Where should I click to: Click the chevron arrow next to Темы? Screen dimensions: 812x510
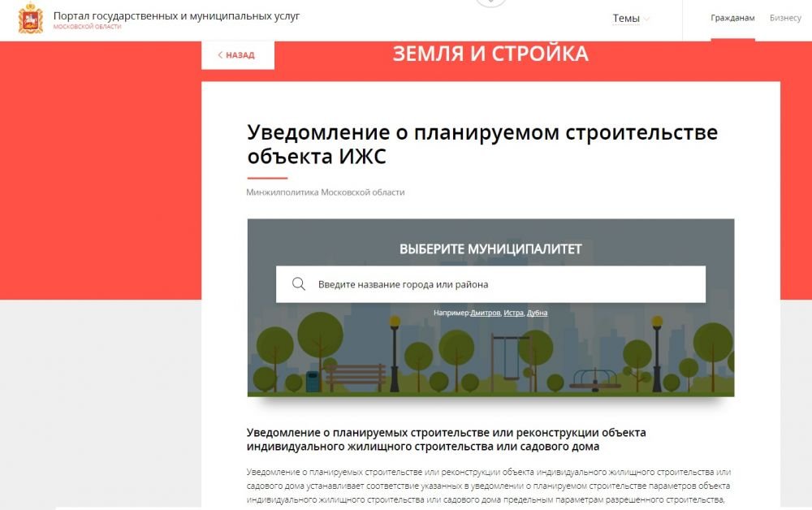coord(647,19)
